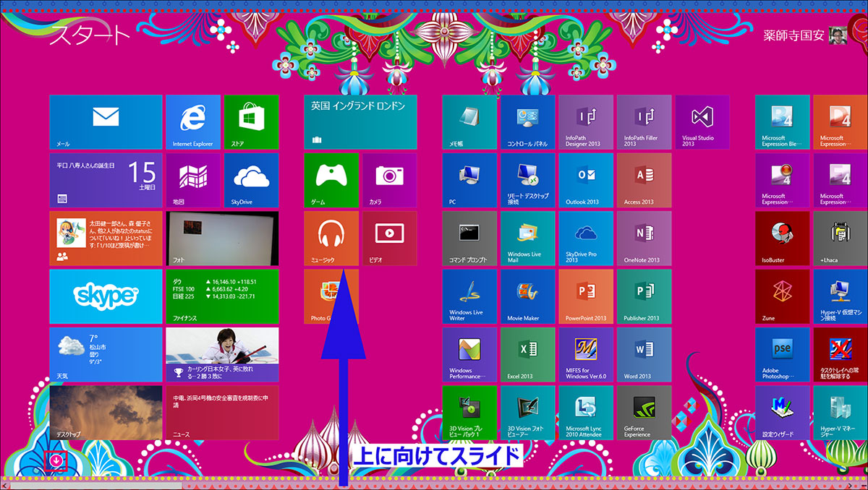This screenshot has width=868, height=490.
Task: Launch Word 2013
Action: point(644,354)
